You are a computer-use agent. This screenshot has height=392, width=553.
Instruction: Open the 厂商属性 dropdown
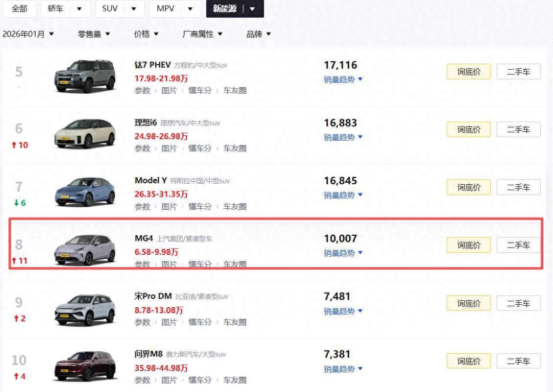tap(202, 34)
